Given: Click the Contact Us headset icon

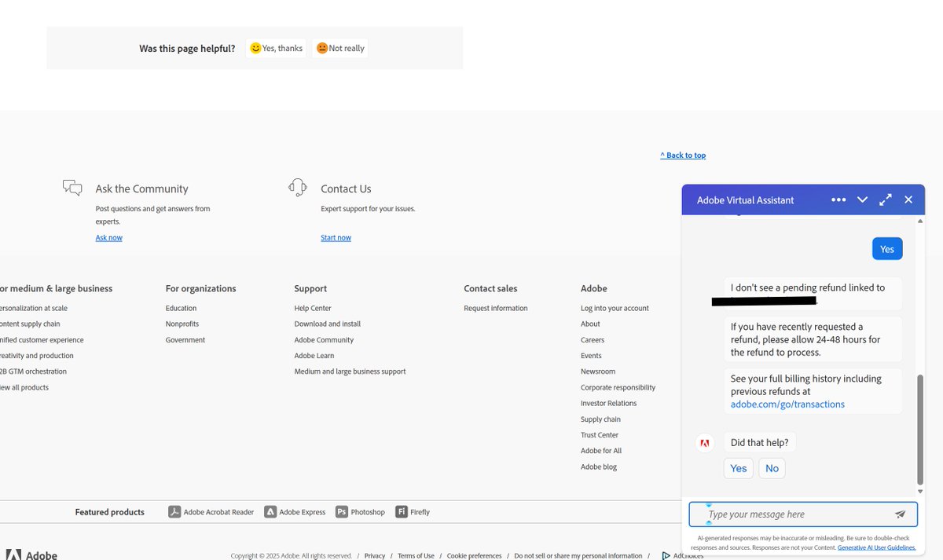Looking at the screenshot, I should (298, 187).
